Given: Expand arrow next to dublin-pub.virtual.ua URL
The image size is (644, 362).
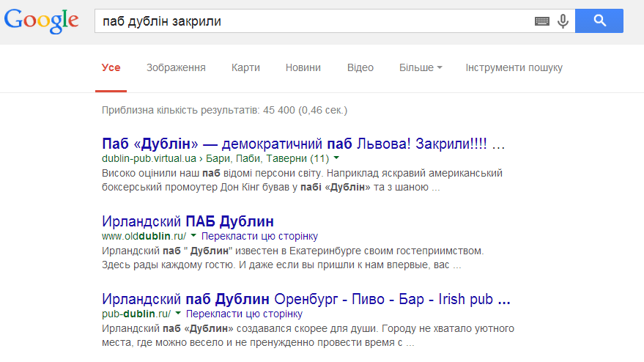Looking at the screenshot, I should click(336, 158).
